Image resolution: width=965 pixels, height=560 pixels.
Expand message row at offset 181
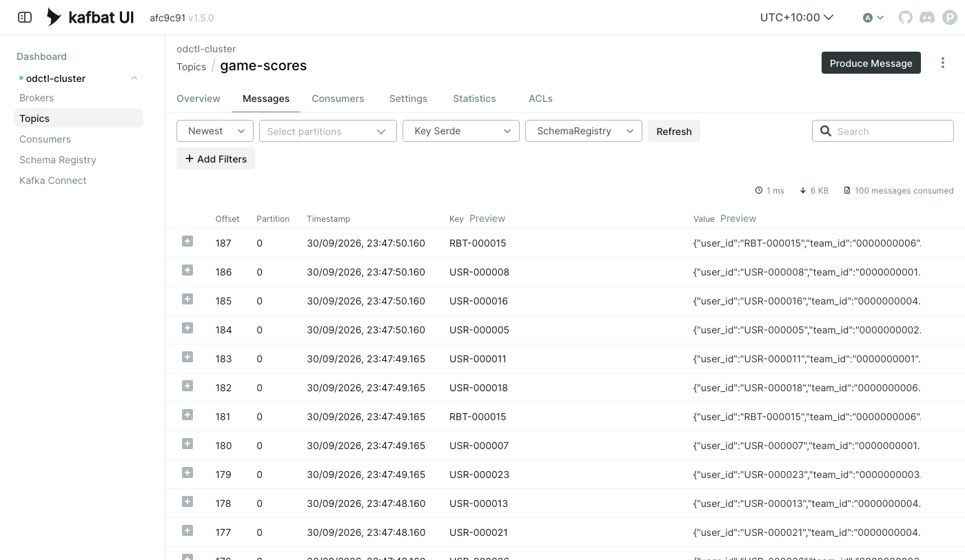[187, 415]
